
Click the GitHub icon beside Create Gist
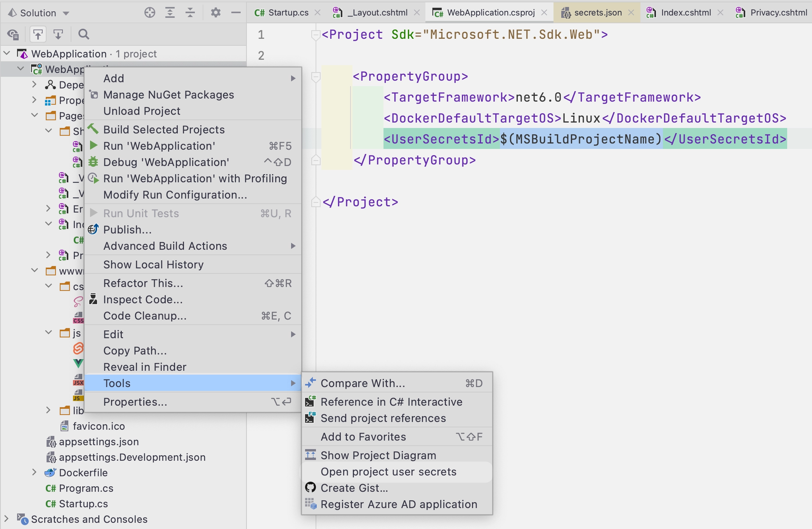311,487
